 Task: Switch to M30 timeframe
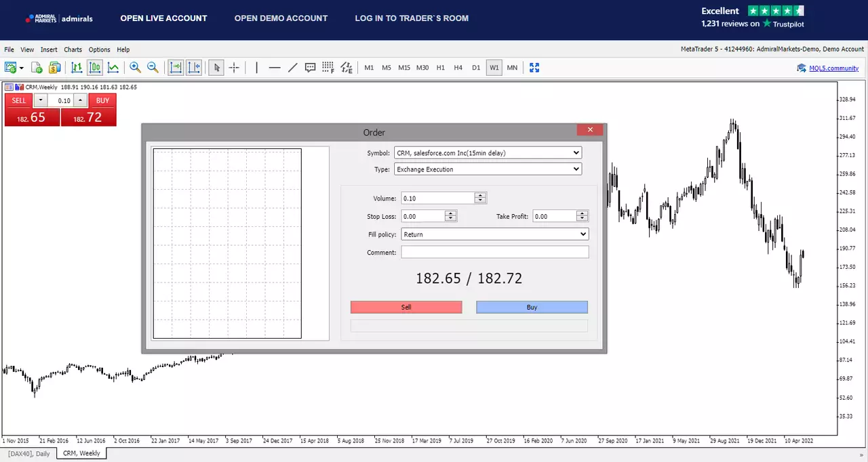click(x=422, y=68)
